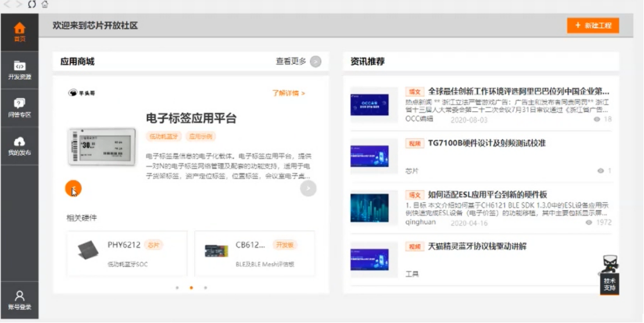The image size is (644, 323).
Task: Click the 电子标签应用平台 title
Action: 191,119
